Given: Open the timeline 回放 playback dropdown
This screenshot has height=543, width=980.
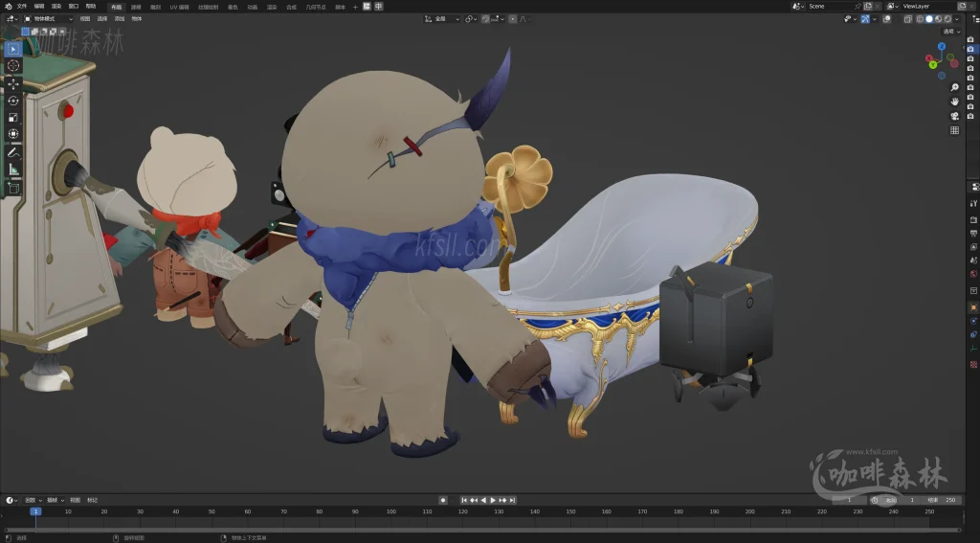Looking at the screenshot, I should tap(33, 500).
